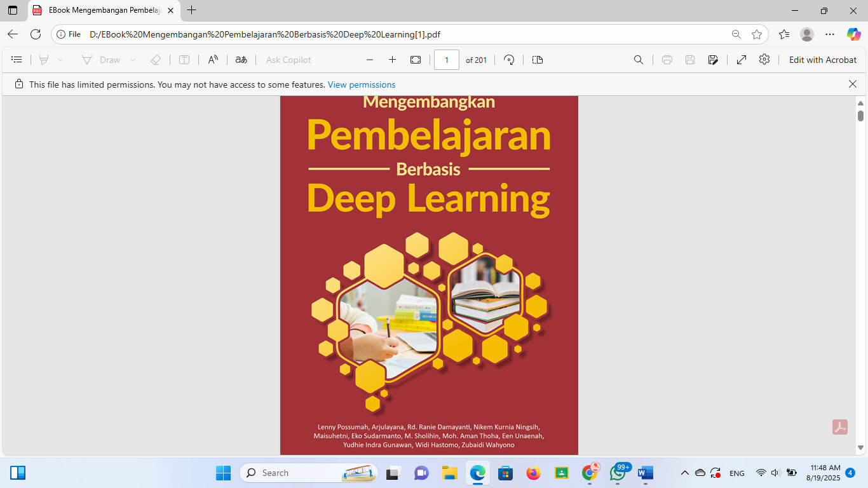868x488 pixels.
Task: Open the Find in document search icon
Action: (x=639, y=60)
